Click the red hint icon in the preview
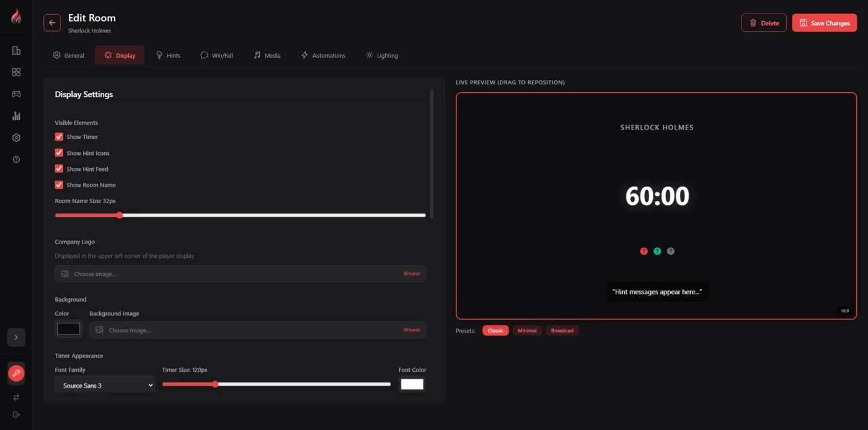Screen dimensions: 868x430 (x=644, y=252)
